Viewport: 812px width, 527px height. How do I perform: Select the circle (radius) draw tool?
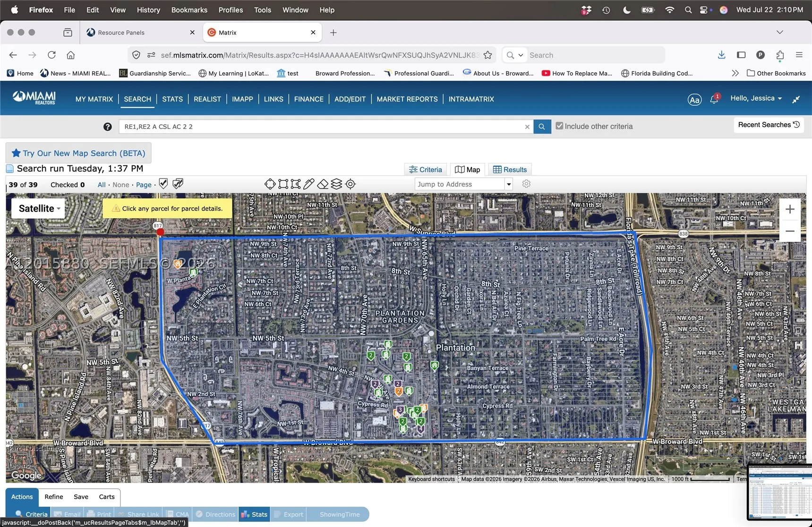click(x=270, y=184)
